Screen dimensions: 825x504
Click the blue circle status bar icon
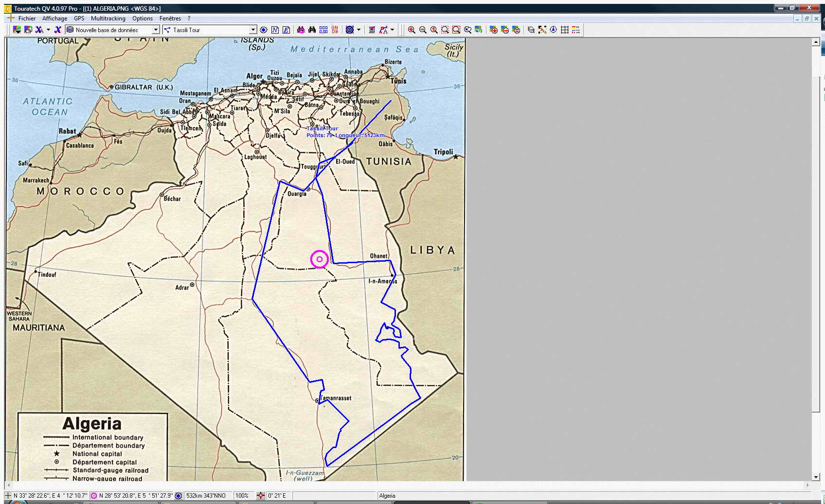coord(179,496)
